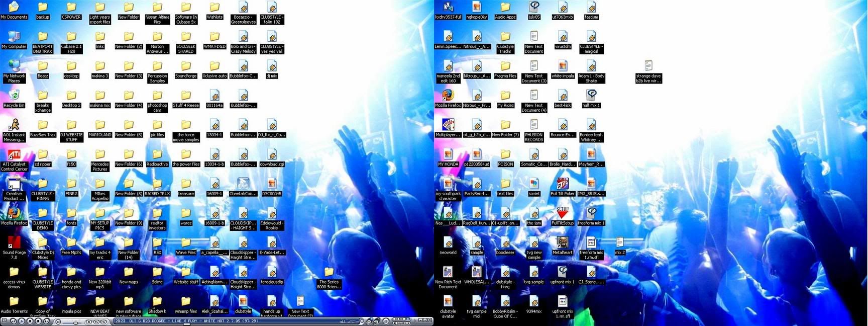
Task: Open the RAISED TRUX folder
Action: coord(157,187)
